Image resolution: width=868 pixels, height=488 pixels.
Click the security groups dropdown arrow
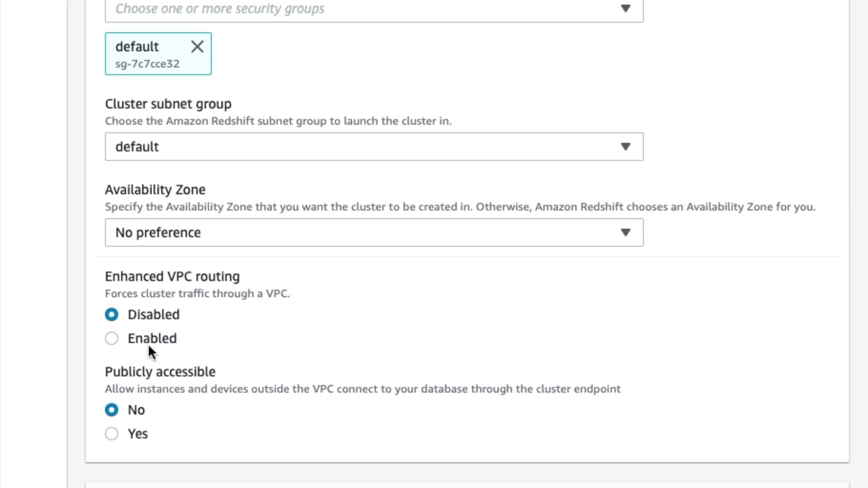(x=625, y=9)
